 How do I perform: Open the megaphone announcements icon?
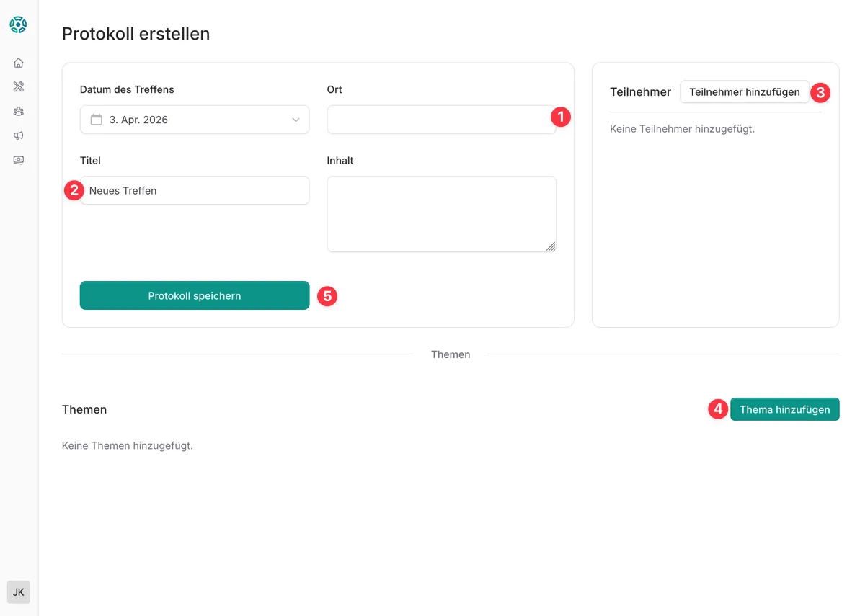[x=19, y=135]
